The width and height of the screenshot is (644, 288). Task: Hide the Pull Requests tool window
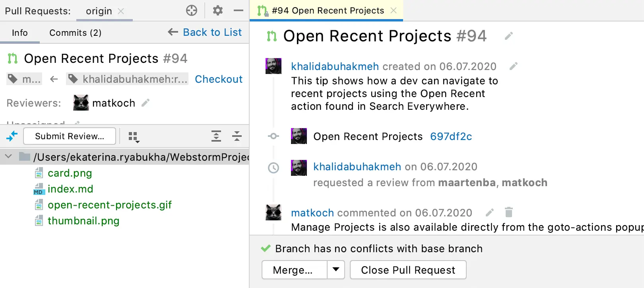click(x=239, y=10)
